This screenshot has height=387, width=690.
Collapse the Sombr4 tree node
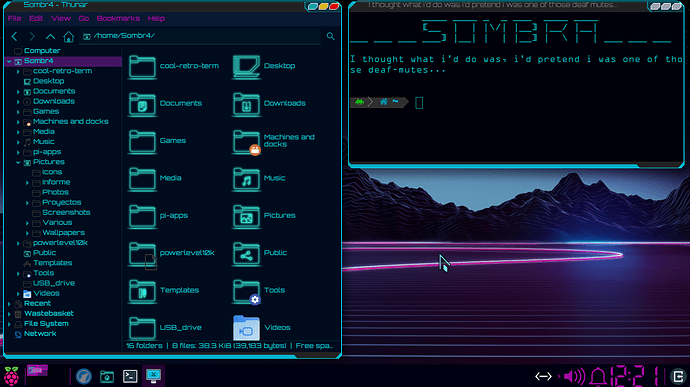(9, 62)
